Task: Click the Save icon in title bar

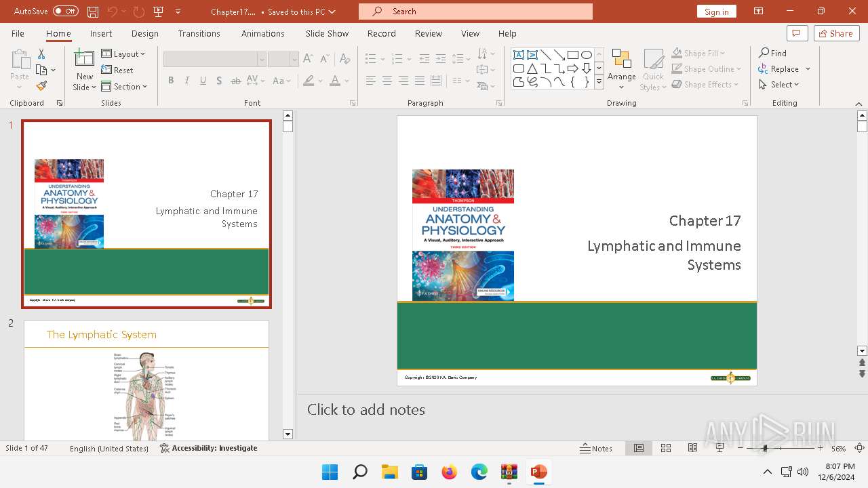Action: [x=93, y=12]
